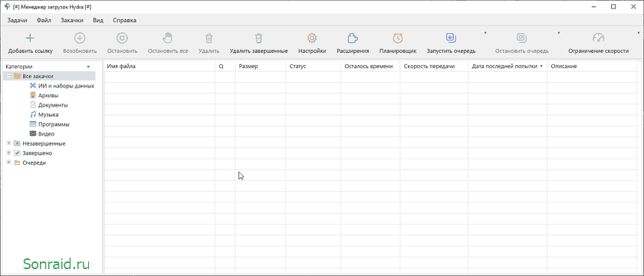Click the Все закачки folder icon
644x276 pixels.
17,76
